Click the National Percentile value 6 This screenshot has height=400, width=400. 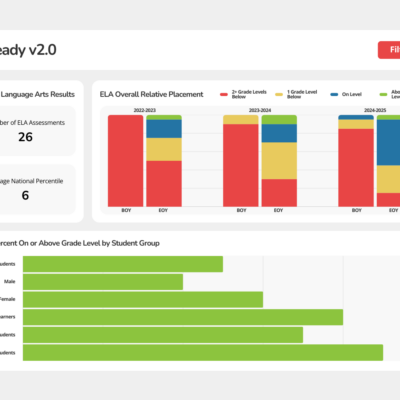point(25,195)
